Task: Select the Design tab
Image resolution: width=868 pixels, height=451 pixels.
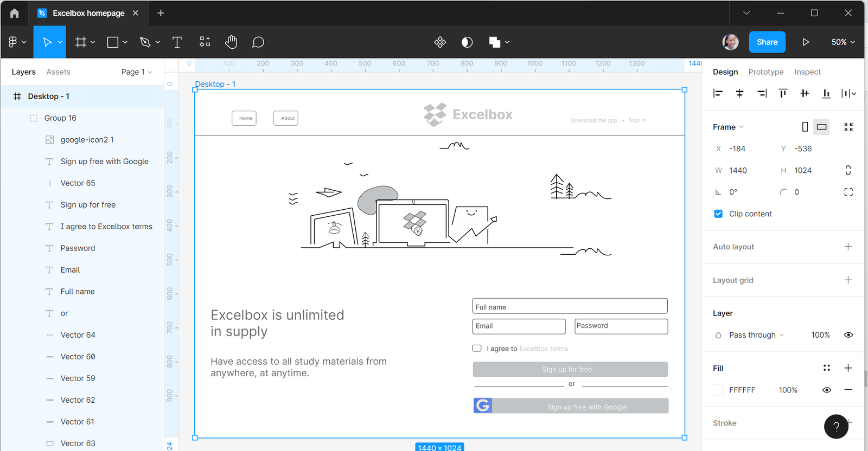Action: [x=725, y=72]
